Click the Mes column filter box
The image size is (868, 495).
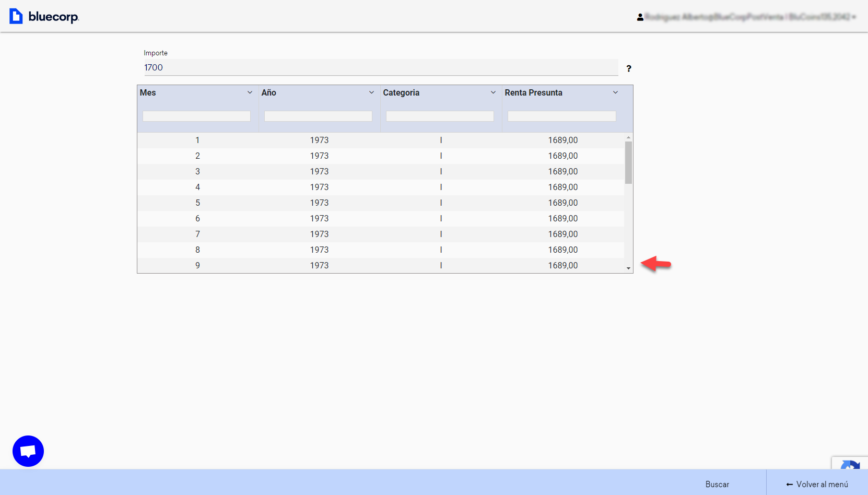pos(196,116)
